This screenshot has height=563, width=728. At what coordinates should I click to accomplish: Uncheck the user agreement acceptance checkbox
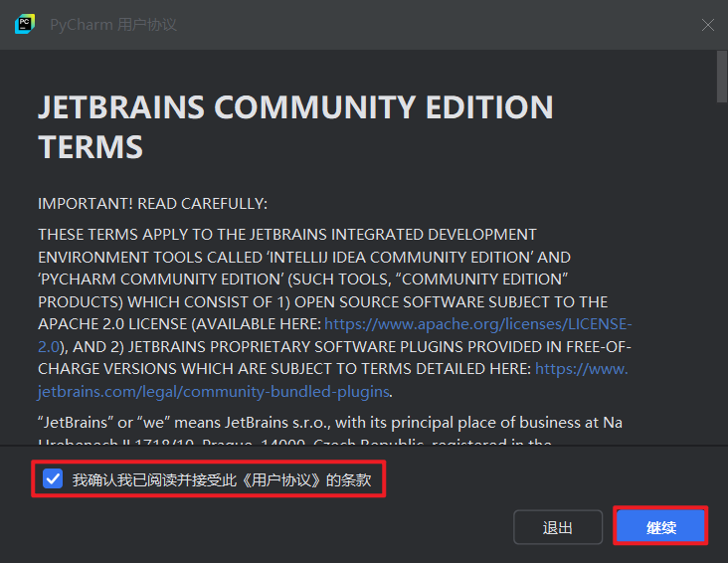point(53,478)
